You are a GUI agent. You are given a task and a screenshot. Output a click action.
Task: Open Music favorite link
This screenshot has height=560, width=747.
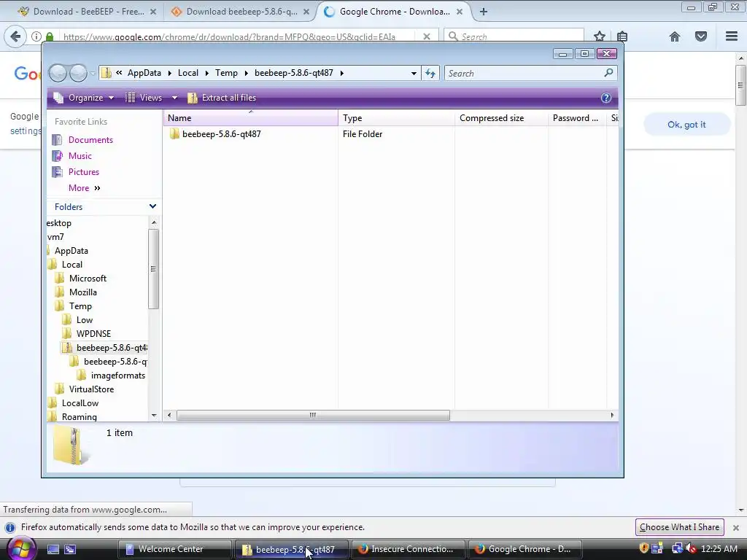pos(80,156)
